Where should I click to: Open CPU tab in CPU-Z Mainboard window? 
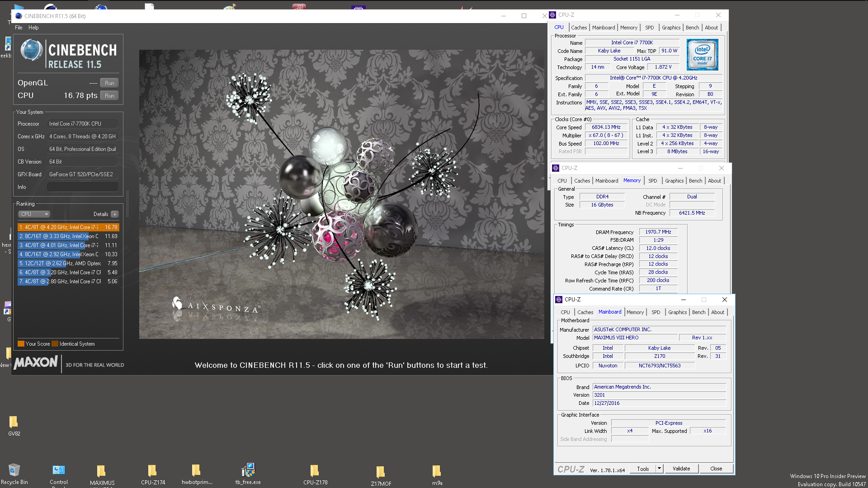pyautogui.click(x=565, y=312)
